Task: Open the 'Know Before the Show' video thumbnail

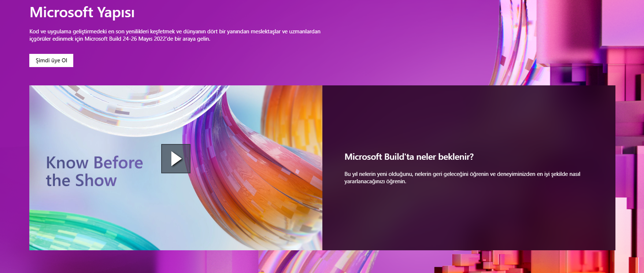Action: [x=176, y=168]
